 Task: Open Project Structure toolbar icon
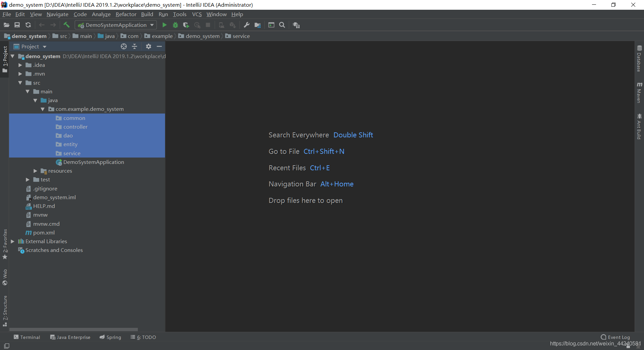click(x=258, y=25)
